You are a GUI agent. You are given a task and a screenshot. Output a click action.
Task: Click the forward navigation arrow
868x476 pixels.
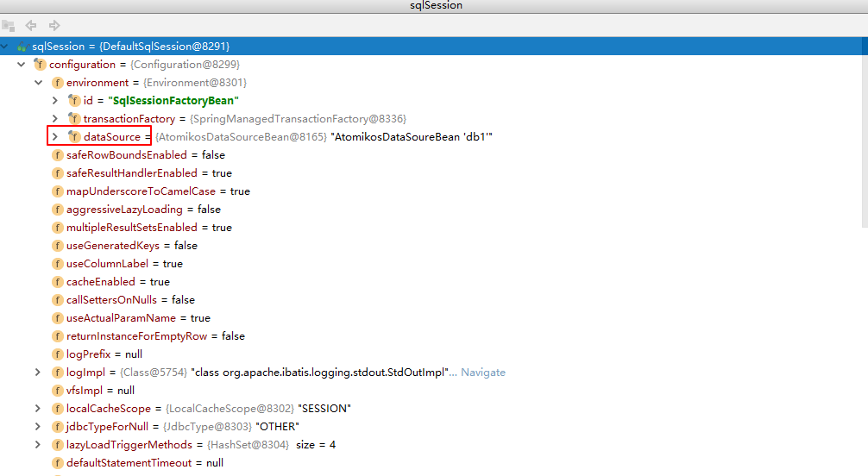(54, 26)
